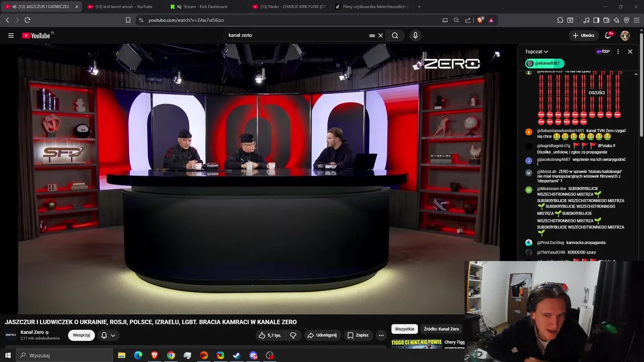Click the address bar URL
This screenshot has width=644, height=362.
tap(186, 20)
